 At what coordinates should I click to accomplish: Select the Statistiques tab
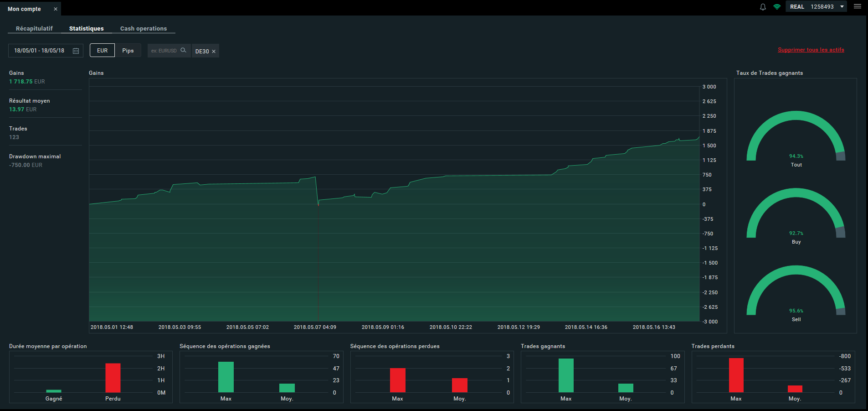(x=87, y=28)
